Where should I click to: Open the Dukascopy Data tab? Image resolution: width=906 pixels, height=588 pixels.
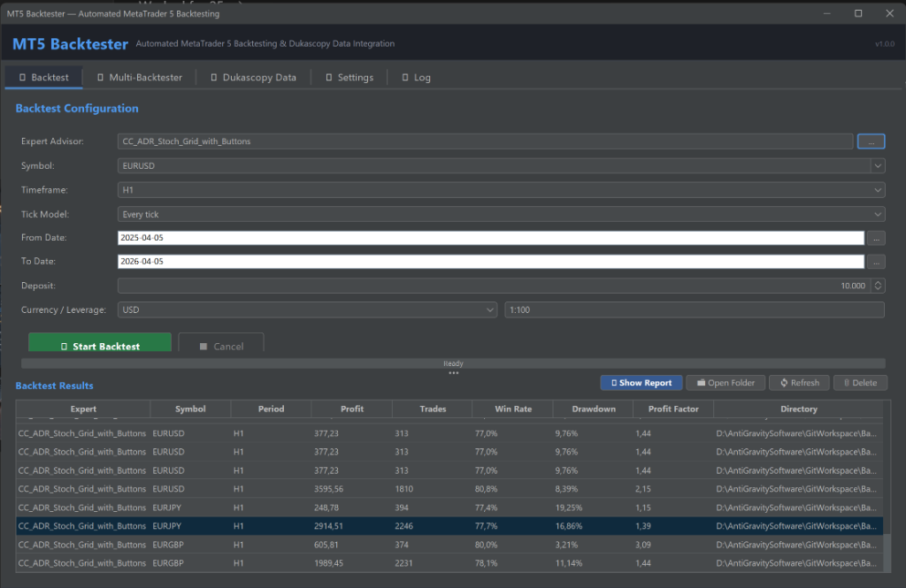(x=253, y=78)
